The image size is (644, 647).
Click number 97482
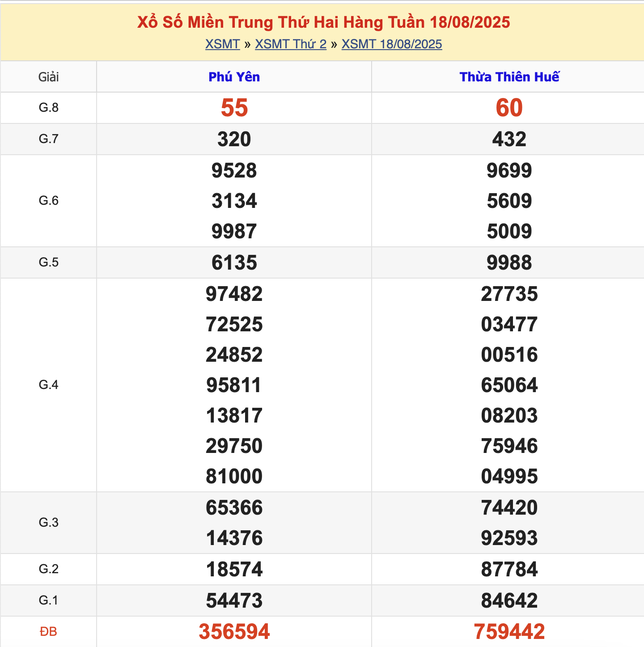234,294
